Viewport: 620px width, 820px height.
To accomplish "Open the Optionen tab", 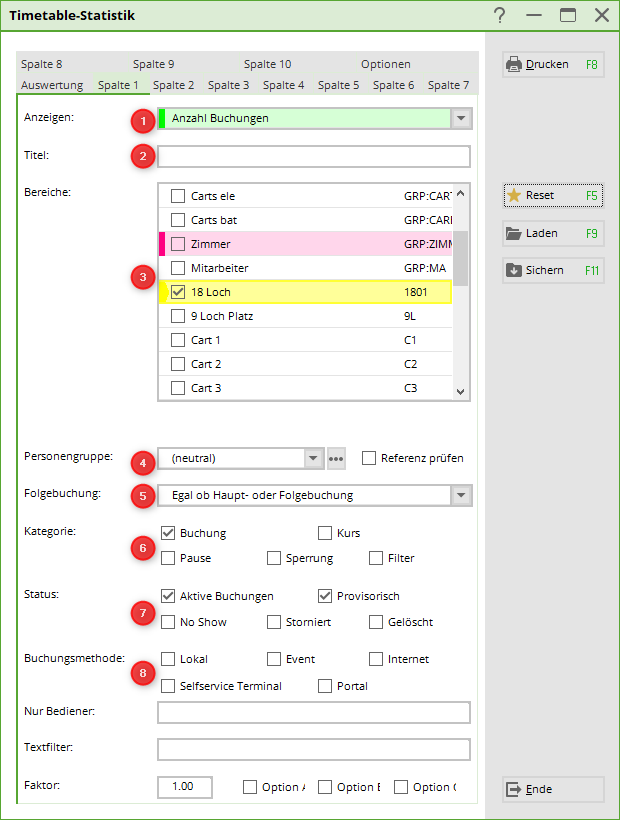I will (386, 64).
